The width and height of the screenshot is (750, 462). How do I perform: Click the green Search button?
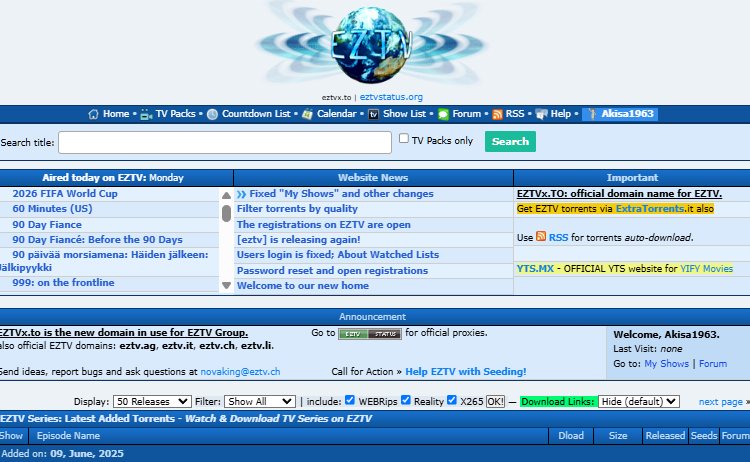[x=510, y=142]
